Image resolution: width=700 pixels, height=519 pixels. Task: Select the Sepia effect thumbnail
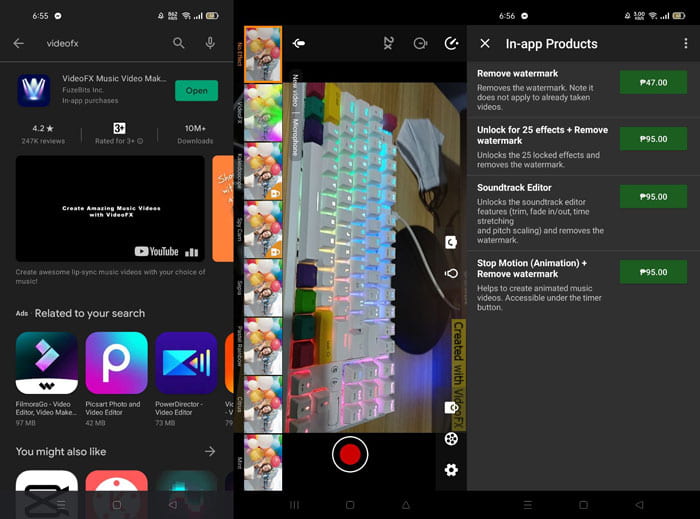coord(263,288)
